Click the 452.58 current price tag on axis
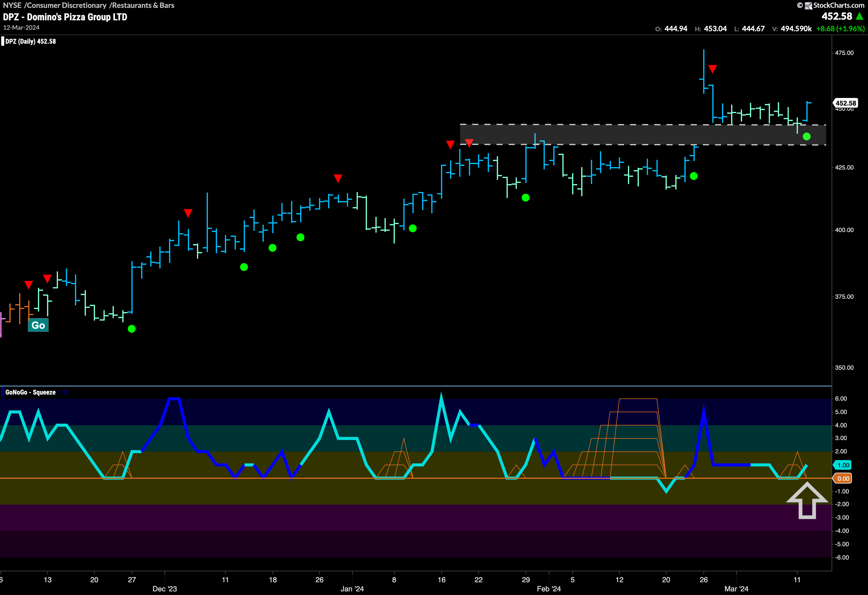This screenshot has height=595, width=868. click(845, 103)
